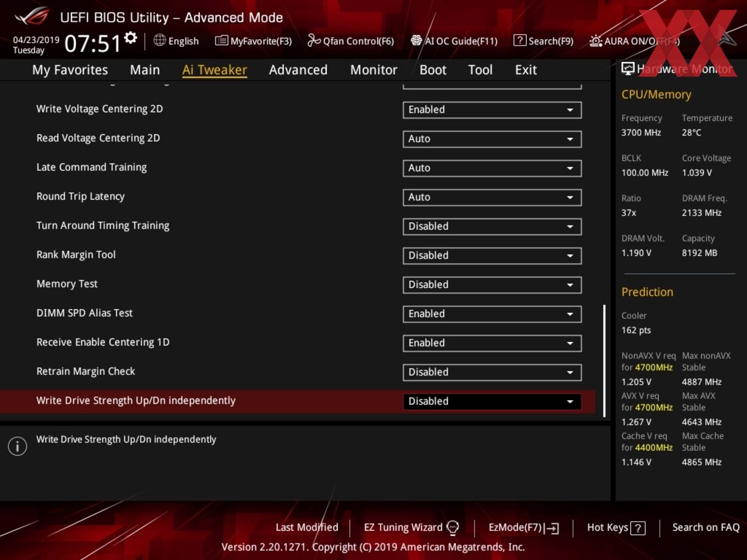Click Last Modified button

[306, 527]
